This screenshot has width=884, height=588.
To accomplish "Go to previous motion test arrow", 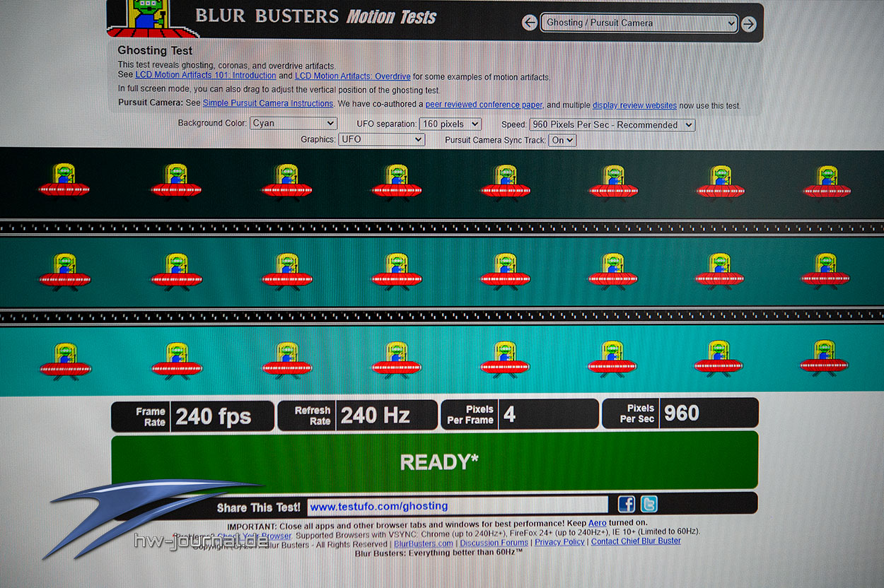I will (530, 23).
